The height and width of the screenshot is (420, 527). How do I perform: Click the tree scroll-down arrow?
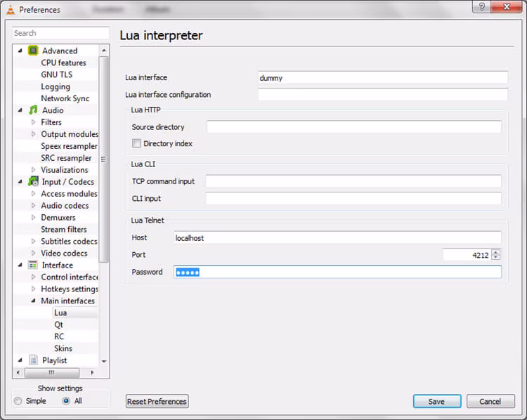tap(104, 362)
